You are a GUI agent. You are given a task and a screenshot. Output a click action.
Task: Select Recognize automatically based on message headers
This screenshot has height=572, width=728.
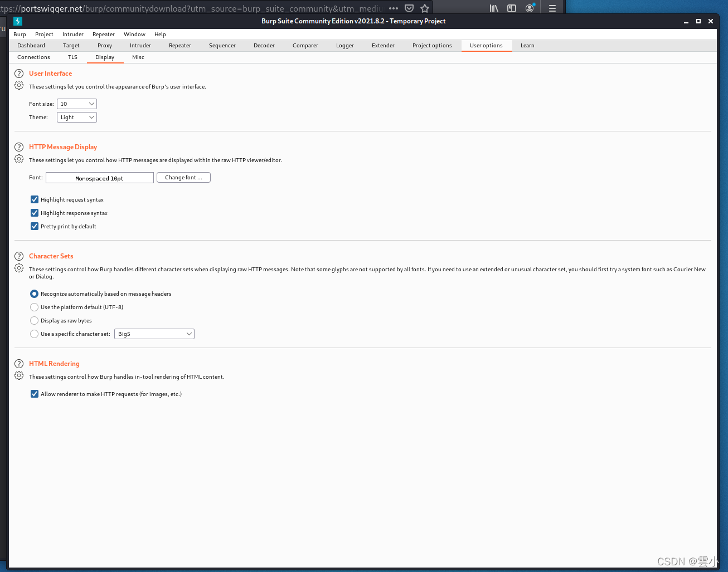(x=35, y=294)
